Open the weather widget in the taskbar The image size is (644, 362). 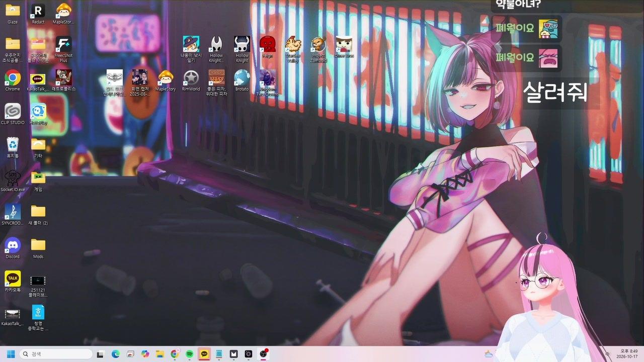pyautogui.click(x=489, y=354)
